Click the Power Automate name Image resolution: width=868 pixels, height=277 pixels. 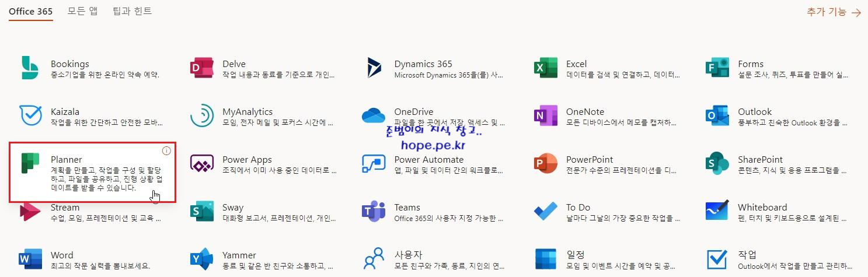pos(429,159)
